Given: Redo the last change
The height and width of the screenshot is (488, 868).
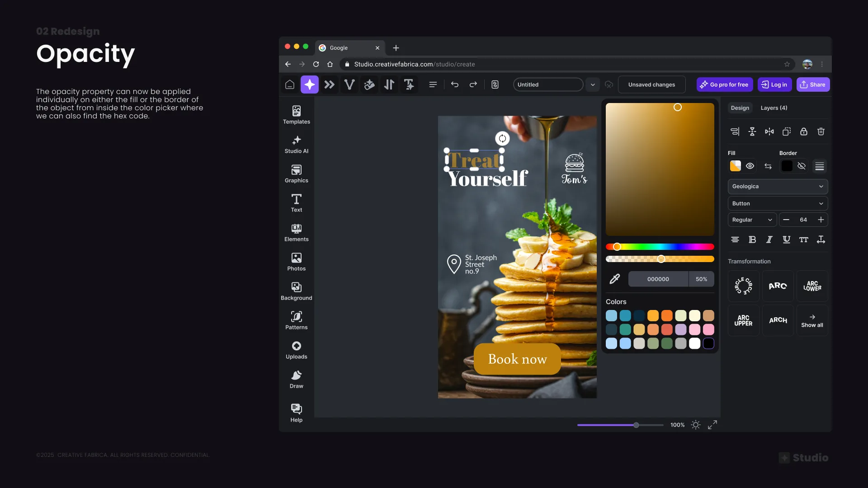Looking at the screenshot, I should click(473, 84).
